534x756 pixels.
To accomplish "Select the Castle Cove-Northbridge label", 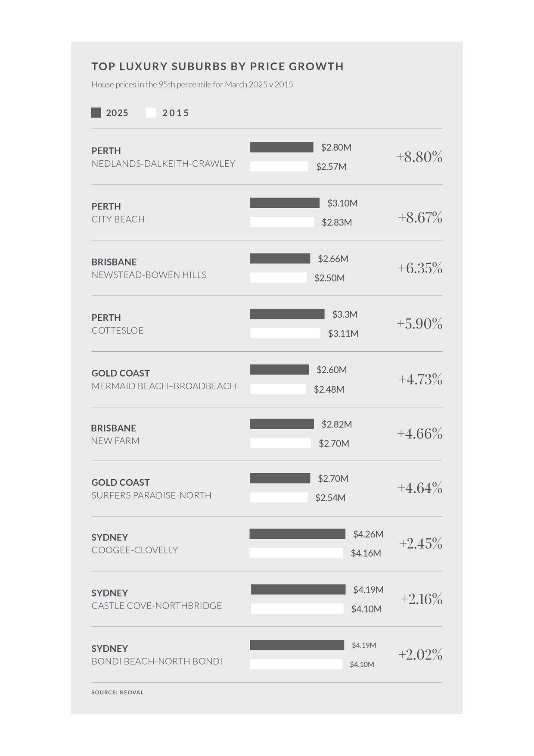I will pyautogui.click(x=157, y=606).
